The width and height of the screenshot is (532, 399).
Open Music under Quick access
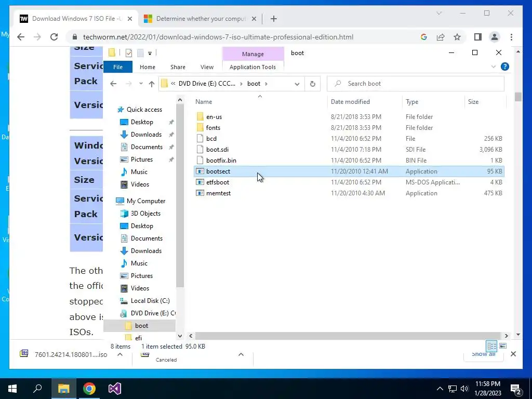pyautogui.click(x=139, y=171)
